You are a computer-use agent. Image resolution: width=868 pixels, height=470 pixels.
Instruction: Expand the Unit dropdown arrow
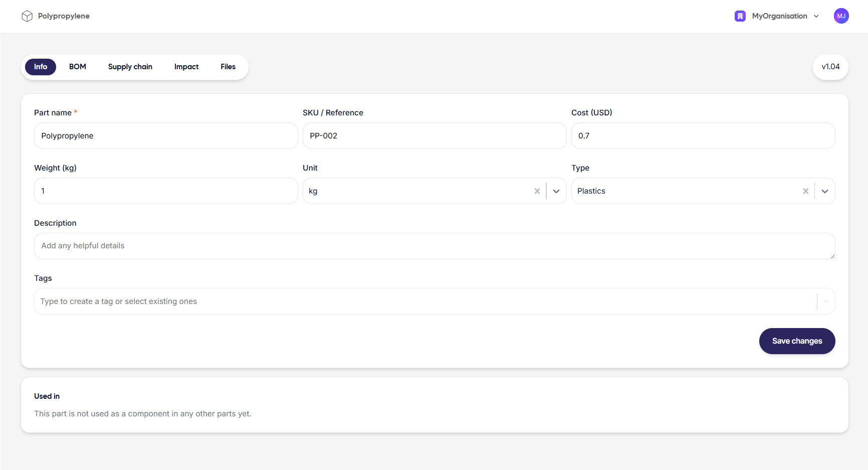point(556,191)
